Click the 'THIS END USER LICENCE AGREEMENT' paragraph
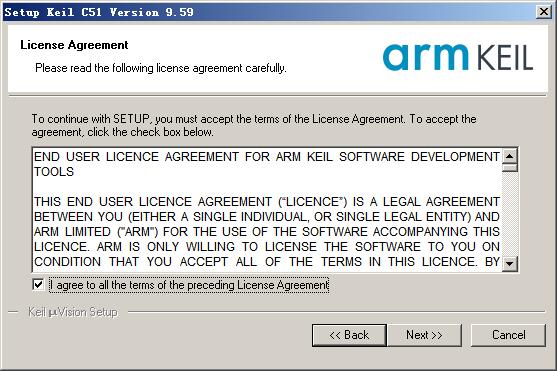The height and width of the screenshot is (371, 557). coord(267,232)
